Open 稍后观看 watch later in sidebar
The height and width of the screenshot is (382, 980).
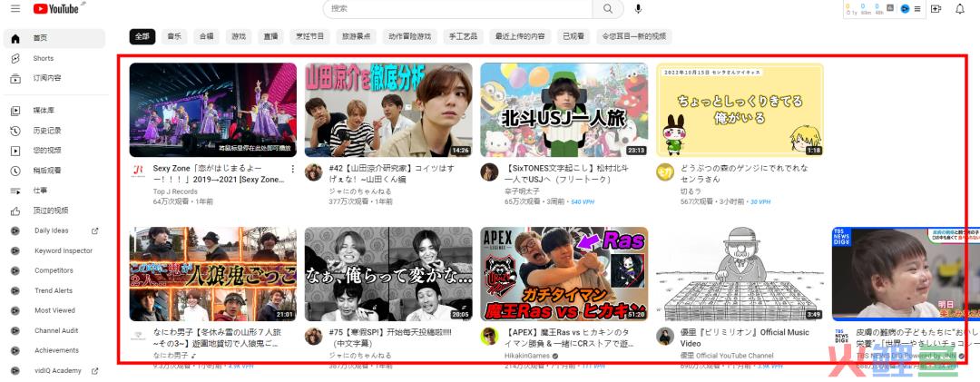54,171
